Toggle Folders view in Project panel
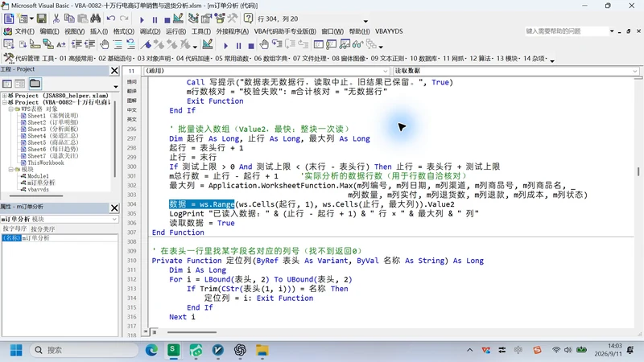The height and width of the screenshot is (362, 644). [x=35, y=84]
